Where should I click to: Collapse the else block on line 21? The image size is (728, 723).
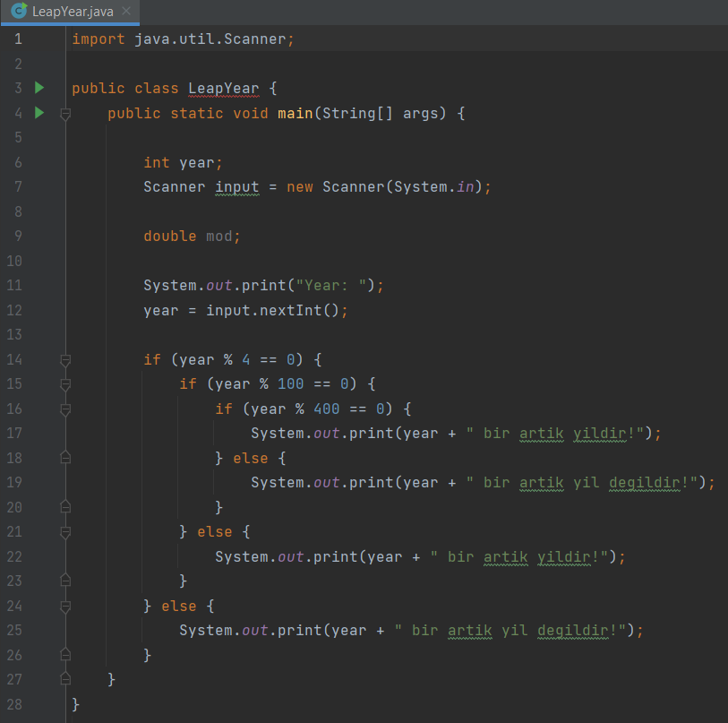64,531
